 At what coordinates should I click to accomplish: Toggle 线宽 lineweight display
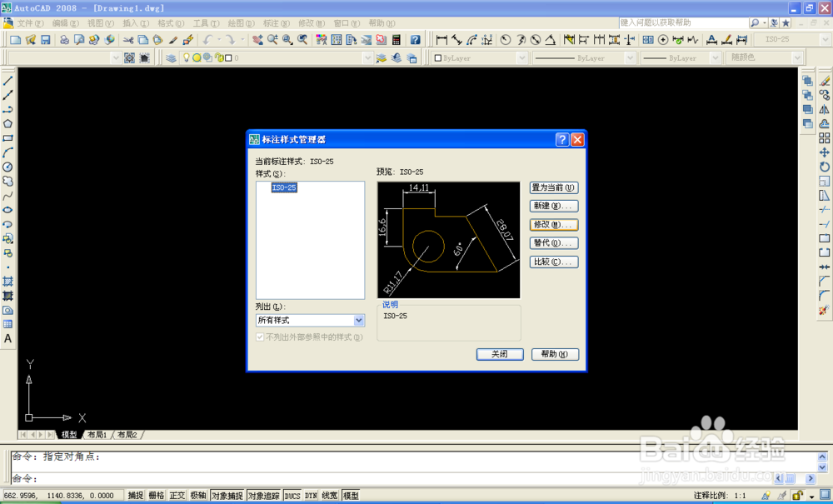tap(330, 496)
